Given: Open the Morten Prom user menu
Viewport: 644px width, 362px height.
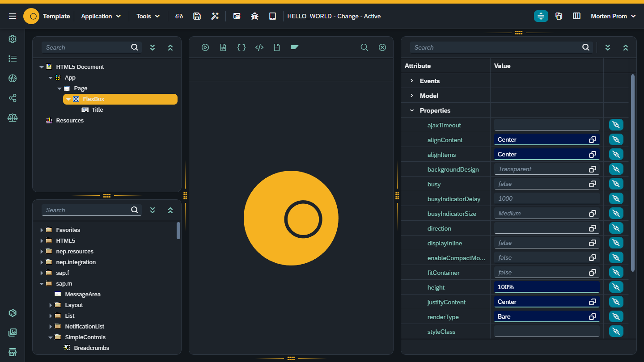Looking at the screenshot, I should 613,16.
